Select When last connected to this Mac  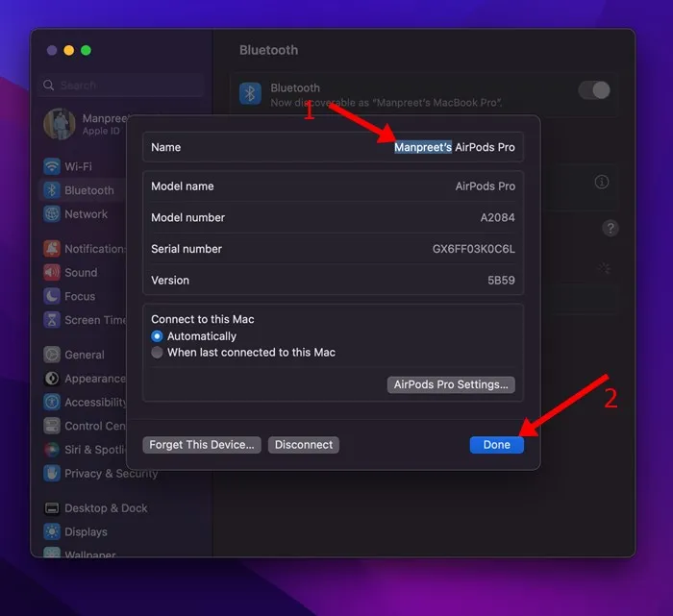(157, 353)
